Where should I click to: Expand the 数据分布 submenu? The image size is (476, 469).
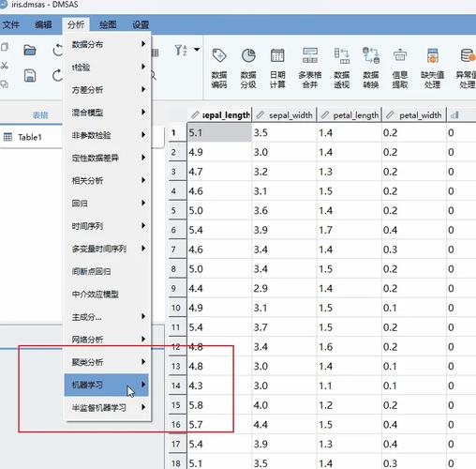pyautogui.click(x=108, y=44)
